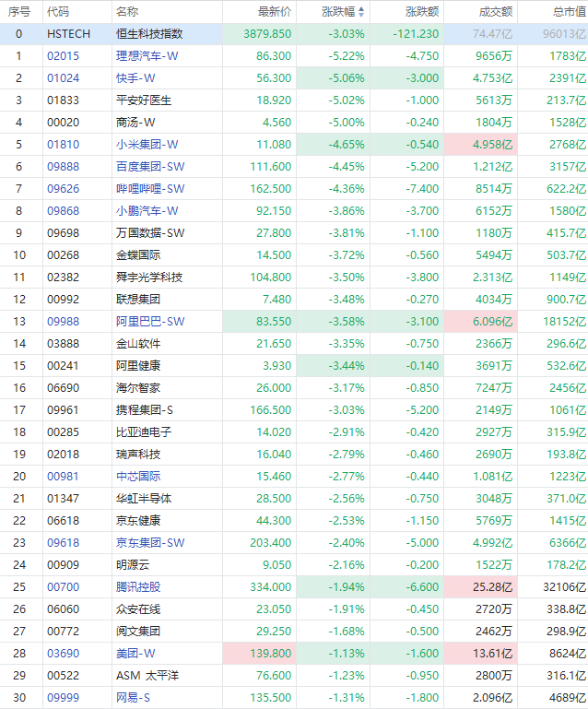Sort by the 总市值 column header
Viewport: 588px width, 709px height.
pyautogui.click(x=570, y=12)
